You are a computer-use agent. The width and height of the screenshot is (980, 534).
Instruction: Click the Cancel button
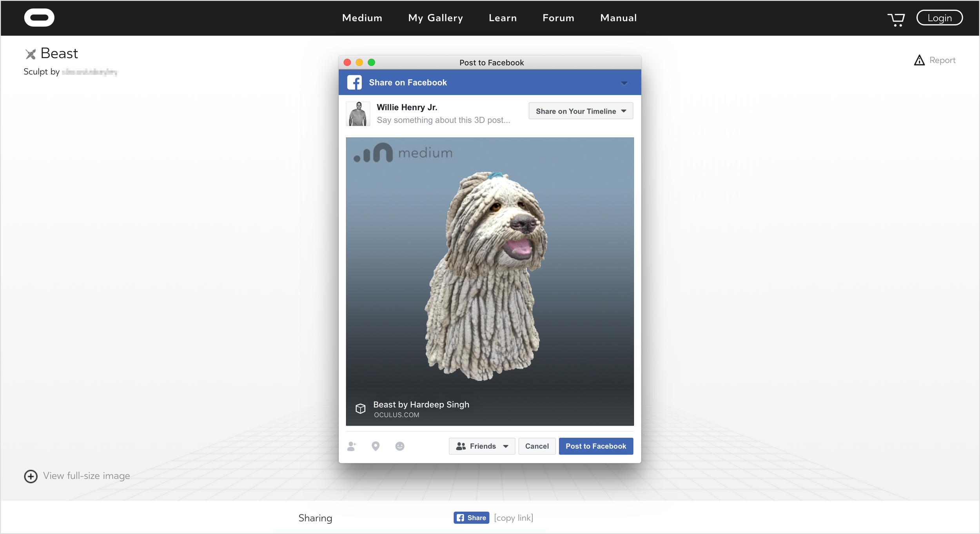coord(537,446)
